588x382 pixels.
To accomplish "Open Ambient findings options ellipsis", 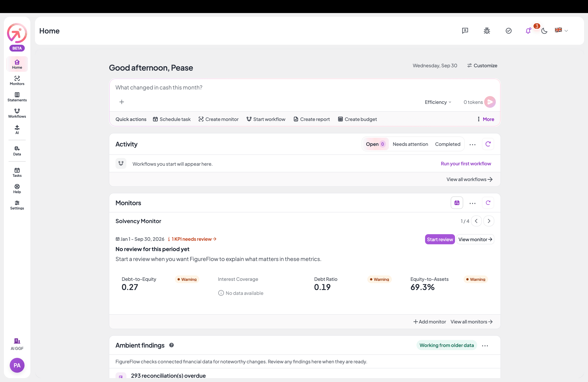I will coord(485,345).
